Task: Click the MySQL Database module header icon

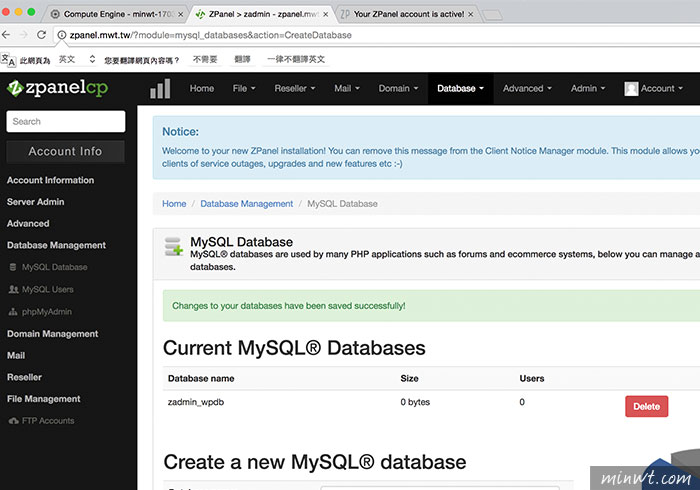Action: coord(174,247)
